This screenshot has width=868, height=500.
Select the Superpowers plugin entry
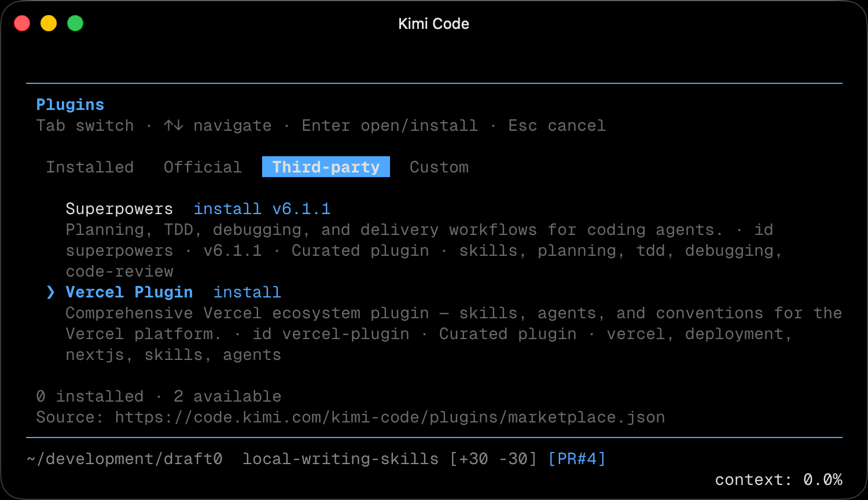pyautogui.click(x=119, y=209)
